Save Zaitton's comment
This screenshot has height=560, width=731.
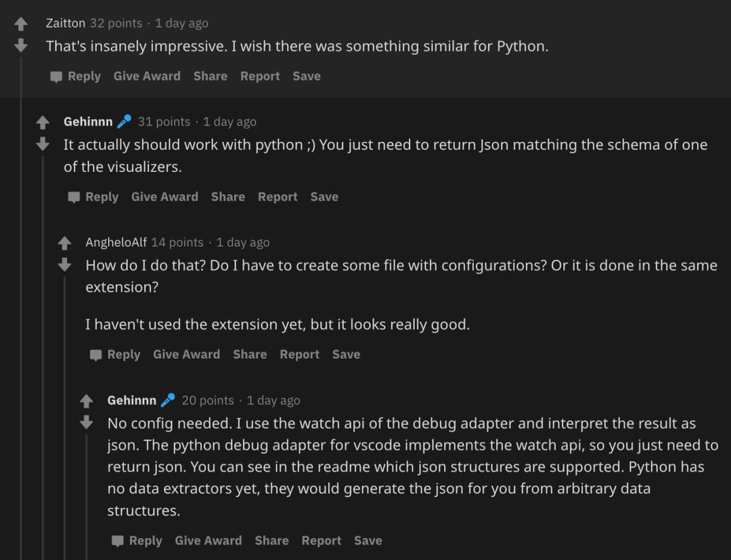coord(306,76)
